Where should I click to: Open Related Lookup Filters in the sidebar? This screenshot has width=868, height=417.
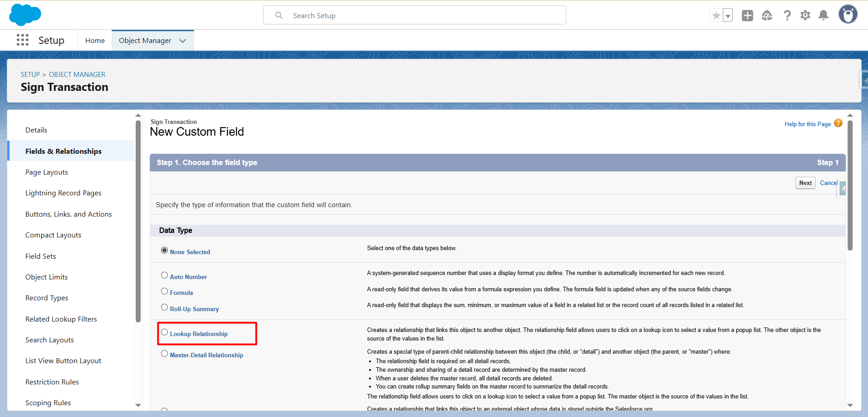61,319
